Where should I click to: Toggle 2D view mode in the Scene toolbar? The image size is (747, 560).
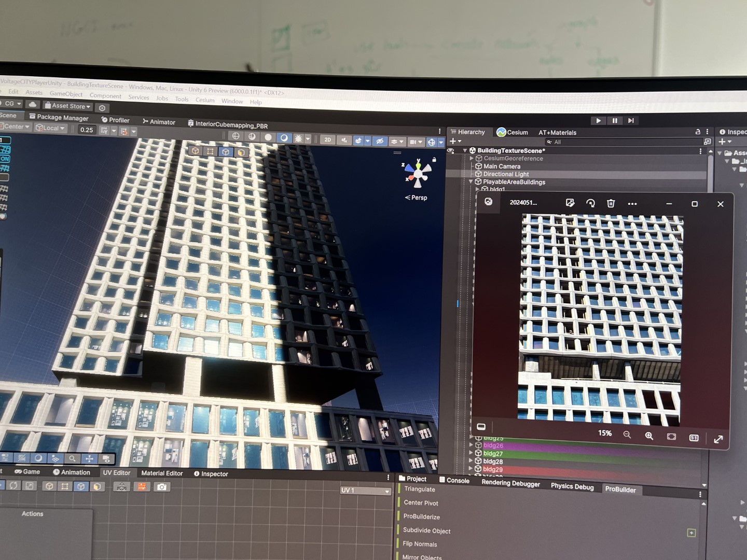pyautogui.click(x=328, y=140)
